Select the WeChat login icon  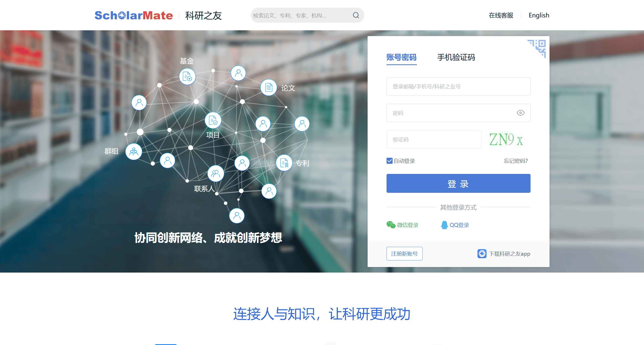[390, 225]
